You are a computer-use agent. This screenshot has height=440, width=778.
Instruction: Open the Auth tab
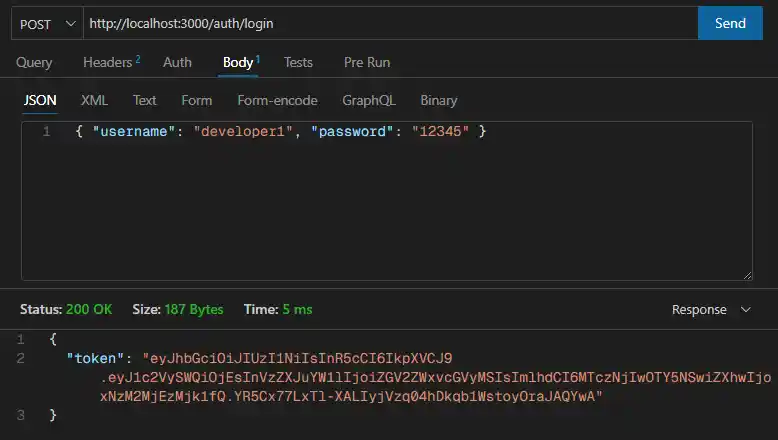177,63
